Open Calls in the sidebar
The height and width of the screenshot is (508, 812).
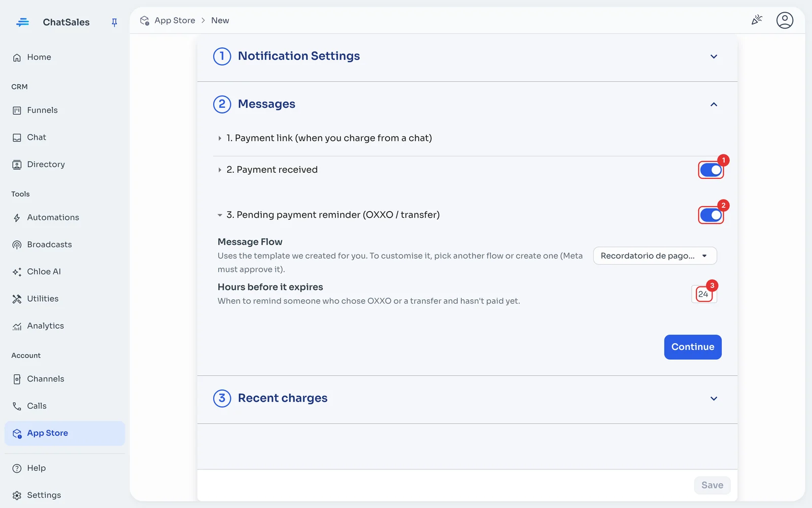[64, 406]
